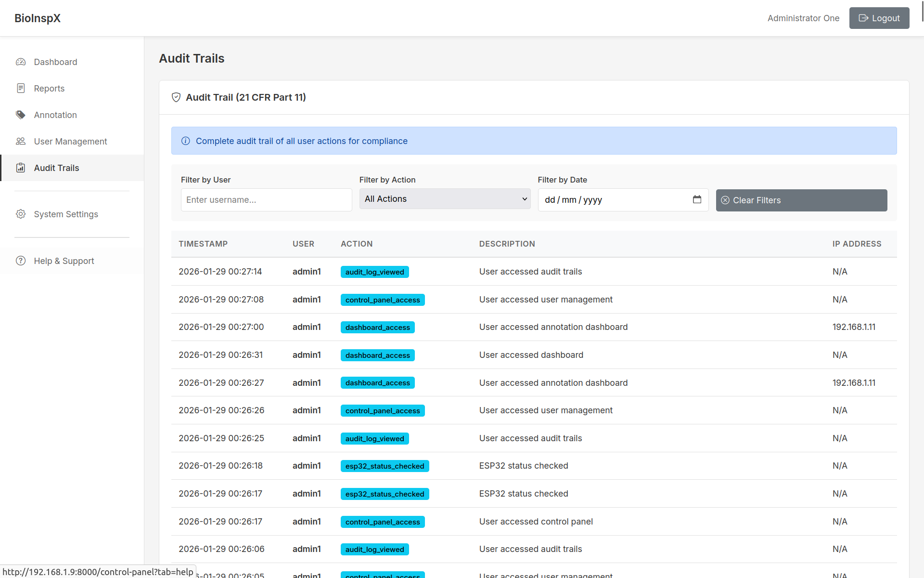The width and height of the screenshot is (924, 578).
Task: Click the Reports document icon
Action: coord(21,88)
